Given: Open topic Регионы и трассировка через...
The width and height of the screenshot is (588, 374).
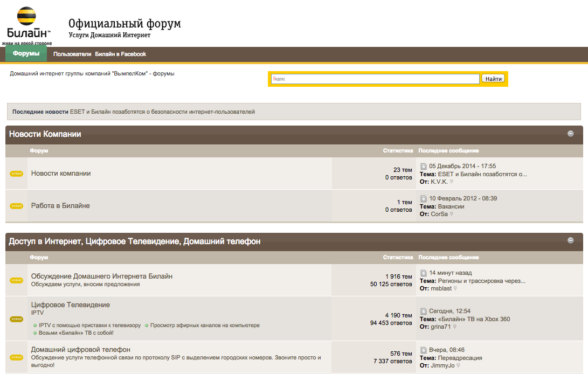Looking at the screenshot, I should pyautogui.click(x=481, y=281).
